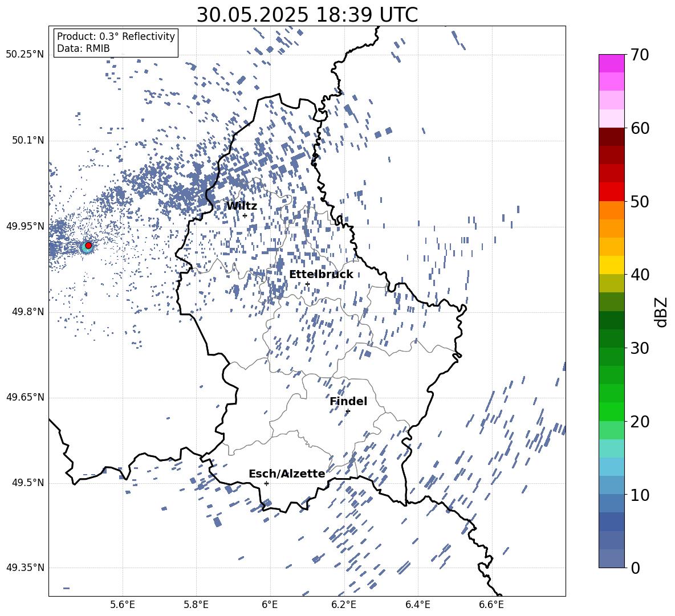Click the title 30.05.2025 18:39 UTC
Screen dimensions: 675x616
(307, 15)
